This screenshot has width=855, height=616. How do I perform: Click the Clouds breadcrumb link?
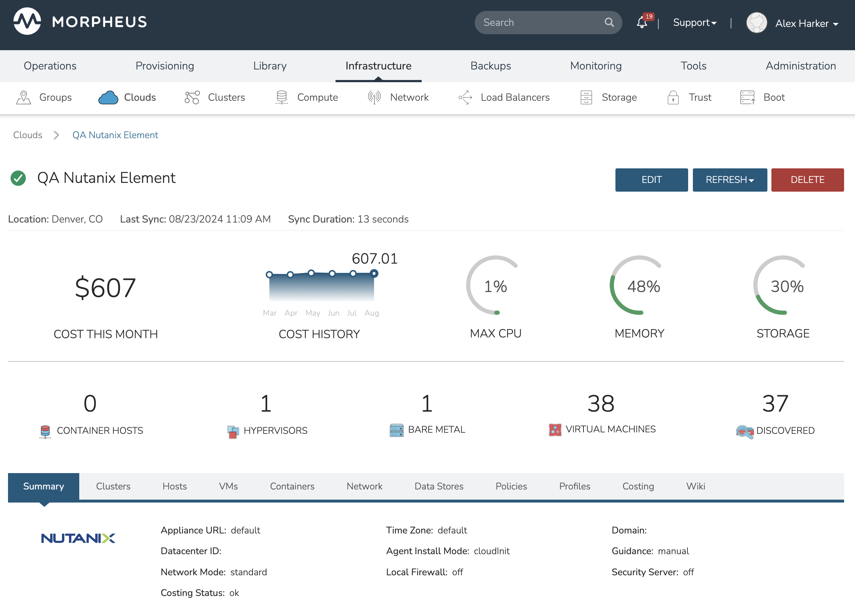tap(28, 135)
